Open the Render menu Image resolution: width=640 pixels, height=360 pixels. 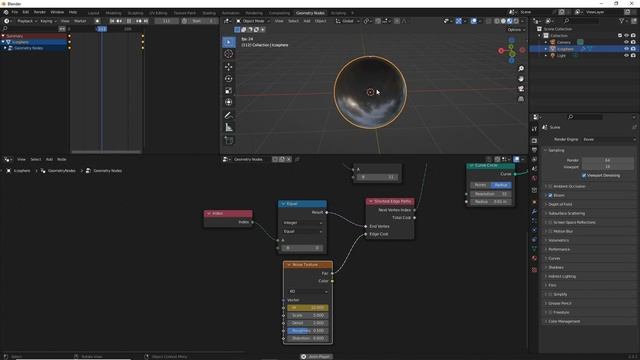point(40,12)
